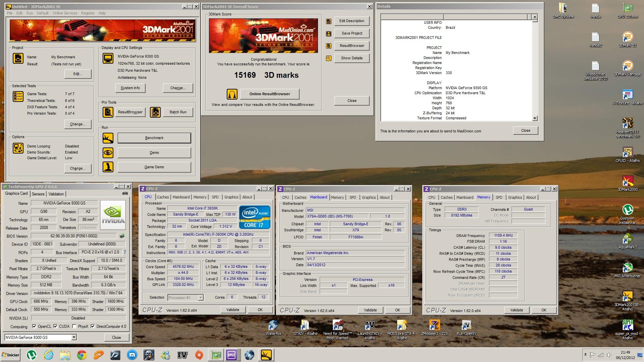Click the Benchmark button
The width and height of the screenshot is (644, 362).
tap(154, 138)
